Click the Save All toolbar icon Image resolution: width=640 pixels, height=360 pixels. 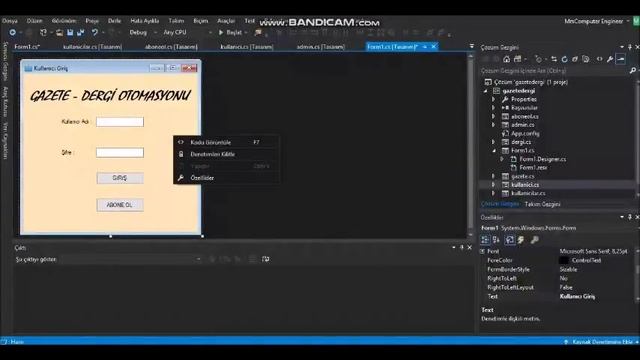80,32
